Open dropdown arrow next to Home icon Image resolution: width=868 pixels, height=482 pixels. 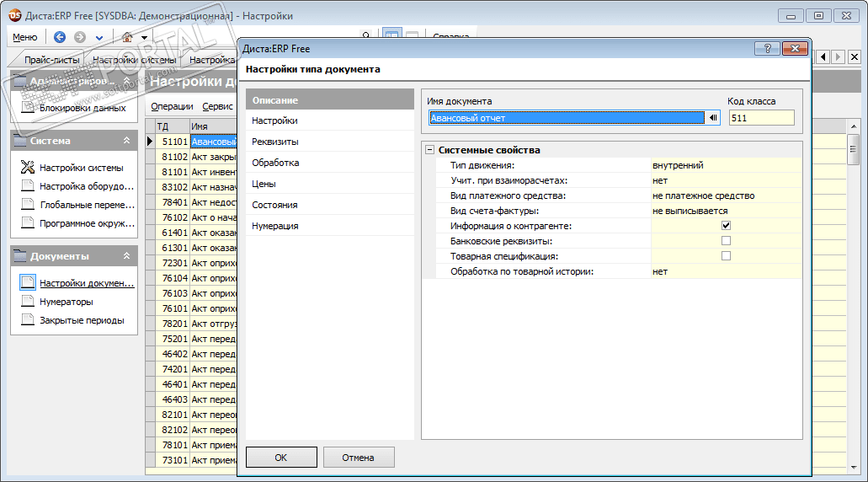pyautogui.click(x=144, y=38)
